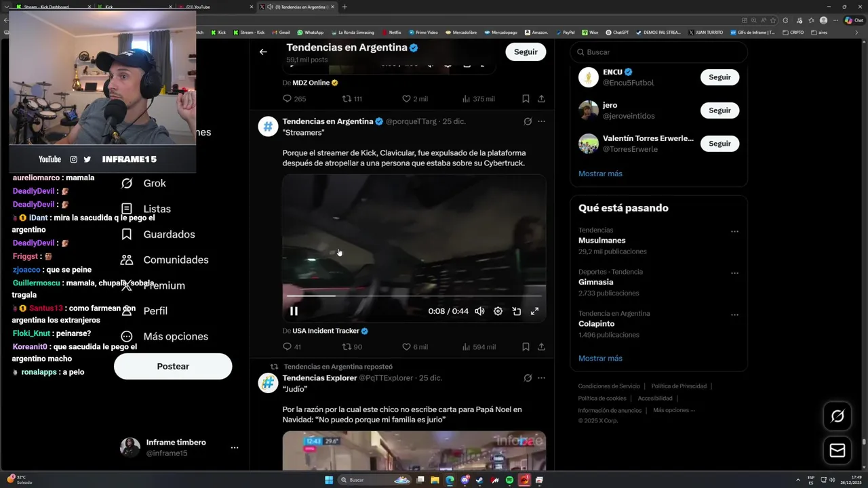
Task: Open Guardados in the sidebar
Action: click(158, 235)
